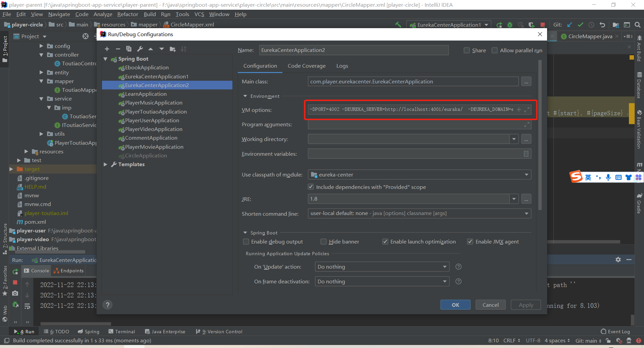Viewport: 644px width, 348px height.
Task: Open Terminal tool window tab
Action: coord(122,332)
